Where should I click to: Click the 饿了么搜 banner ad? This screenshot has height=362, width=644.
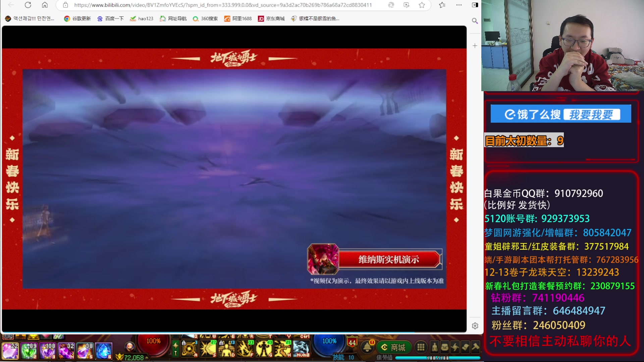[x=560, y=114]
